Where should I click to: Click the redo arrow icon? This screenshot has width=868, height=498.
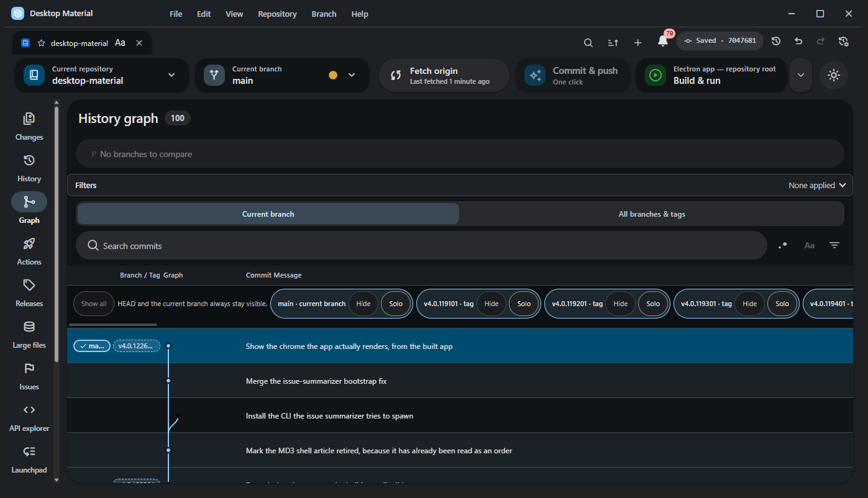[821, 41]
